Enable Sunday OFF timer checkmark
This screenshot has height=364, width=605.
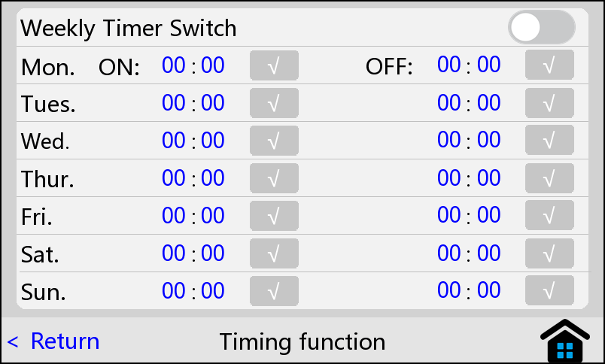(549, 290)
